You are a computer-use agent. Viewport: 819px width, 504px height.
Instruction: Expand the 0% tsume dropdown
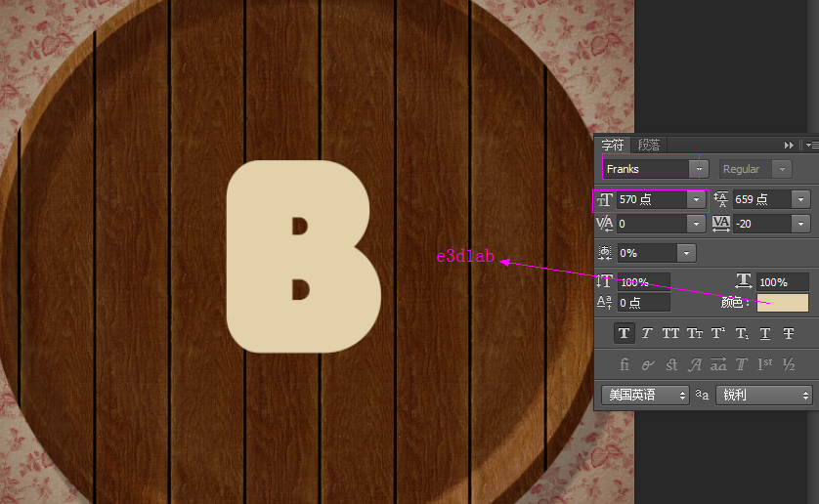[x=686, y=253]
